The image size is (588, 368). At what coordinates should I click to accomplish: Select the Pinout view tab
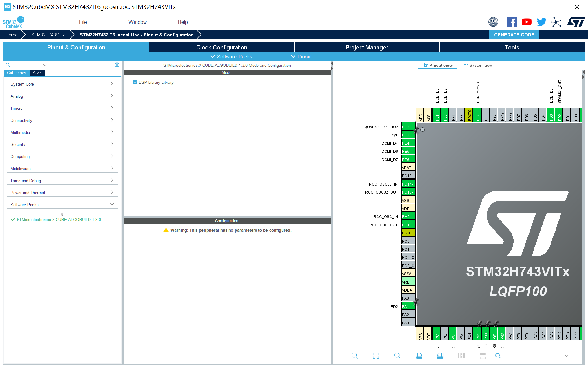438,65
